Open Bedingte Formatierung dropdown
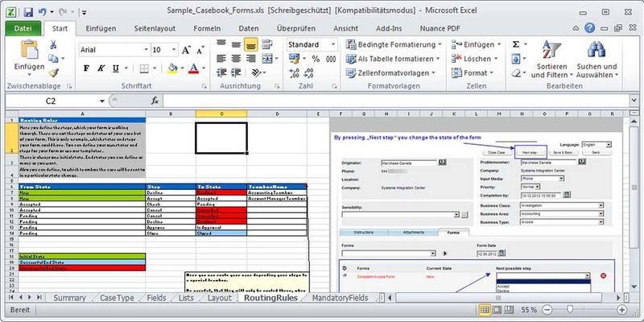The width and height of the screenshot is (644, 322). (394, 44)
